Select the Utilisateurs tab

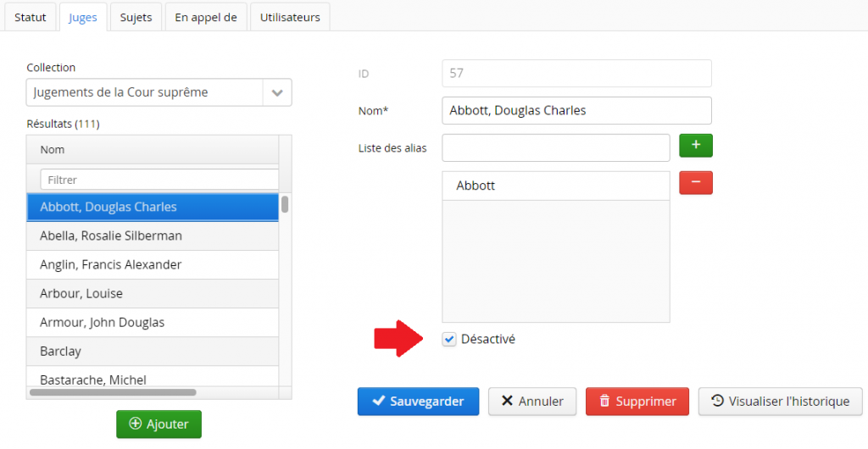click(x=290, y=17)
